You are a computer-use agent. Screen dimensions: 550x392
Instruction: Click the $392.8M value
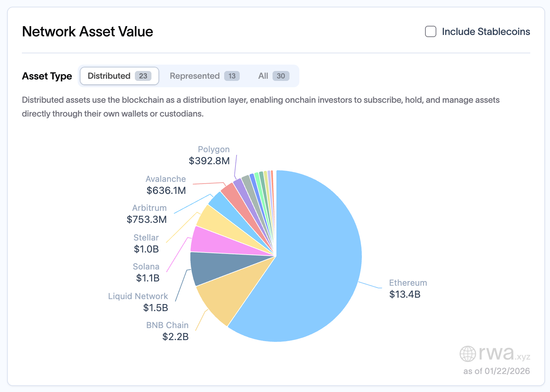coord(209,161)
